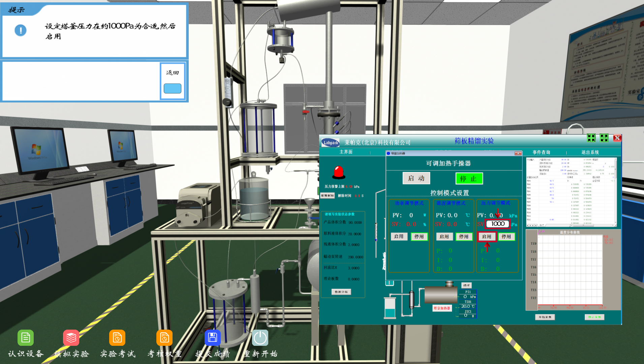
Task: Click the 数据分析 button
Action: (x=341, y=292)
